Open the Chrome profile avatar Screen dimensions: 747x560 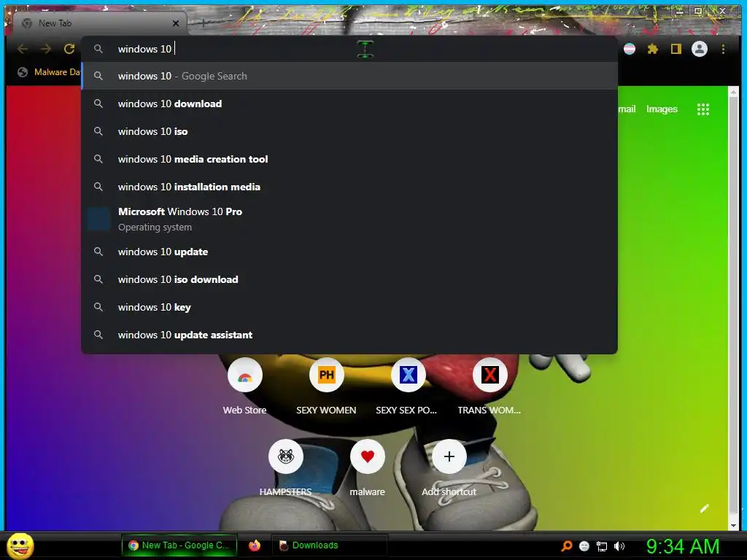click(700, 49)
